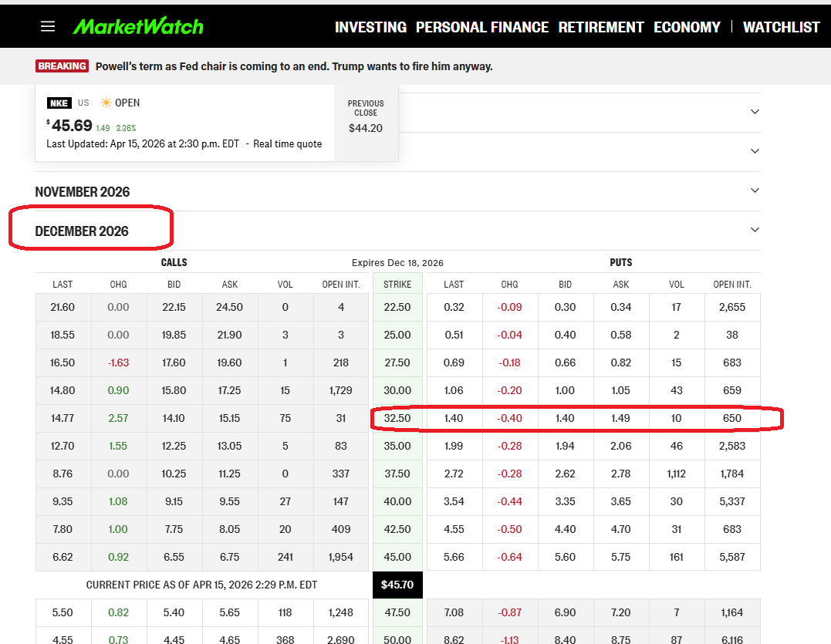This screenshot has height=644, width=831.
Task: Click put last price 1.40
Action: click(454, 418)
